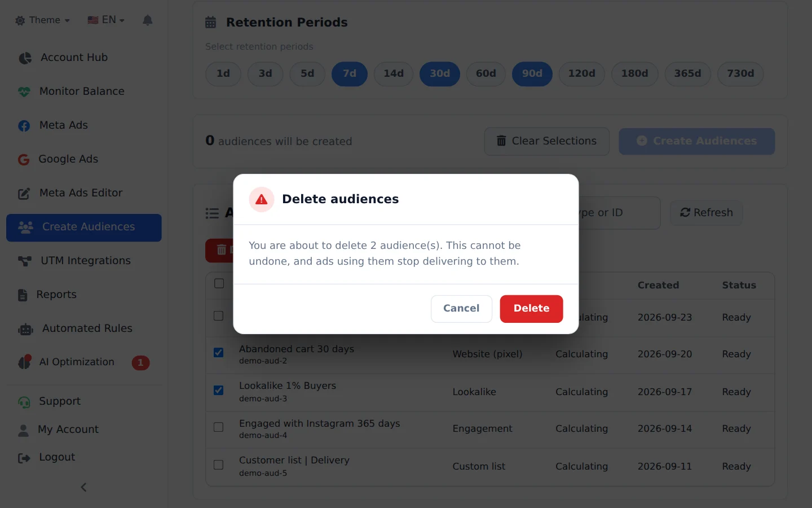Open the Theme dropdown
812x508 pixels.
coord(43,20)
